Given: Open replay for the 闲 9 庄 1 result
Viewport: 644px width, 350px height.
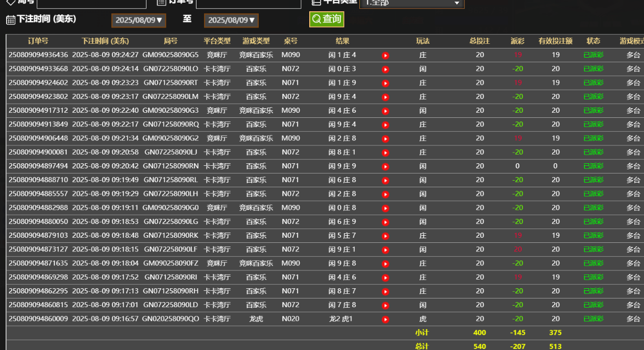Looking at the screenshot, I should [x=385, y=249].
